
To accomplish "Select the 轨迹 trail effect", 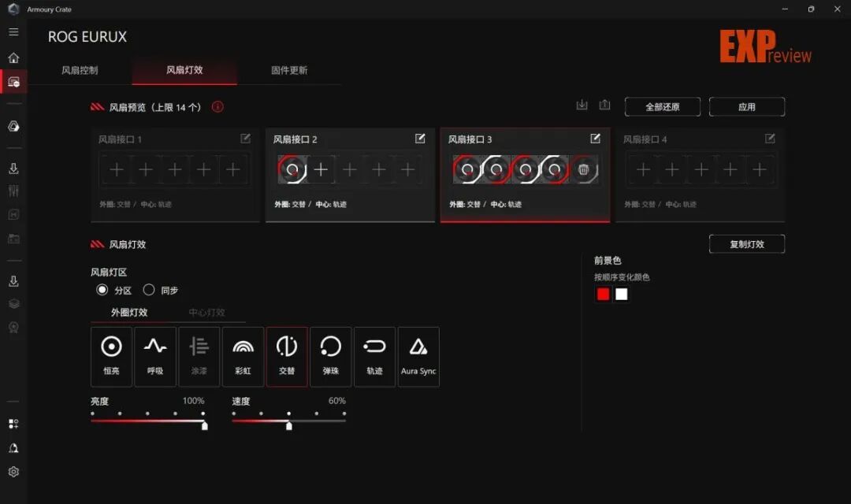I will tap(374, 357).
